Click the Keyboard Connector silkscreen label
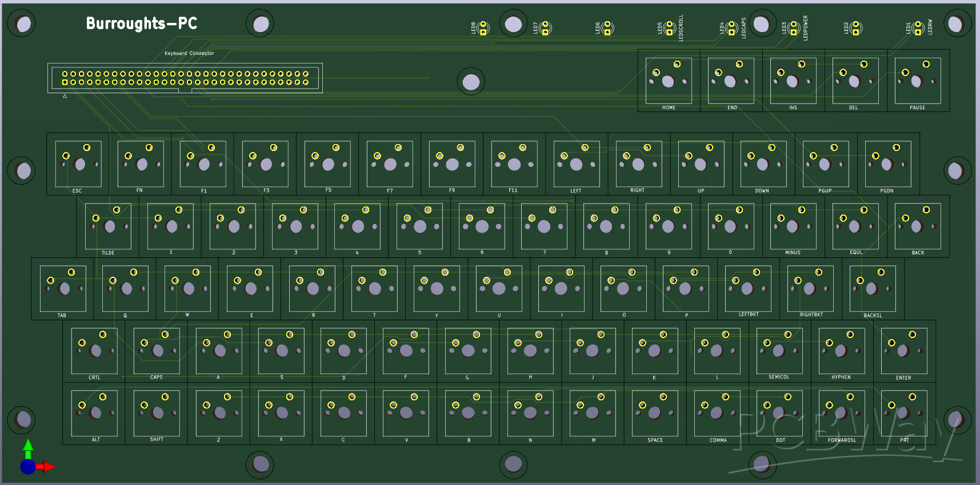The height and width of the screenshot is (485, 980). 189,53
